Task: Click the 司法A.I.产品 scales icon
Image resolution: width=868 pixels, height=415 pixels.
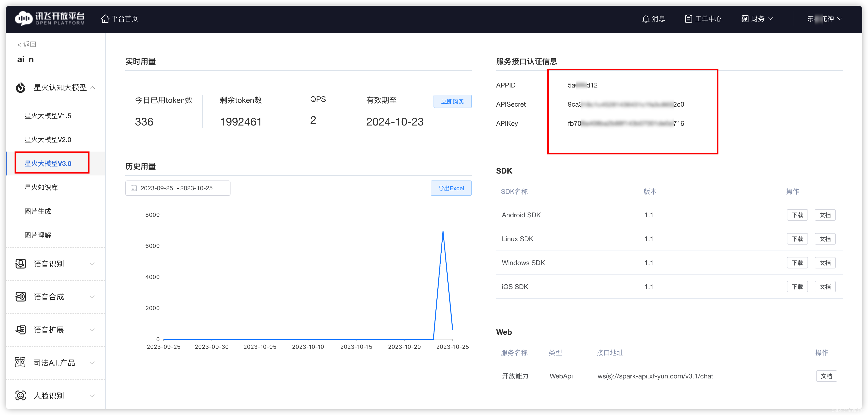Action: 21,362
